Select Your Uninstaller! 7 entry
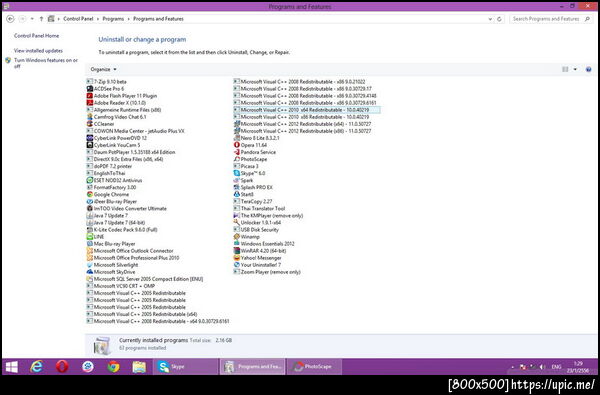Screen dimensions: 600x395 point(257,265)
